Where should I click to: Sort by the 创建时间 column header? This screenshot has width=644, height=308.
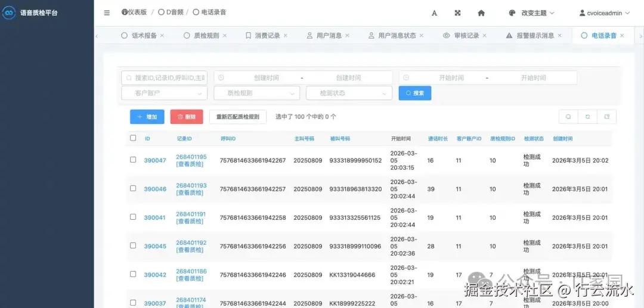pyautogui.click(x=562, y=139)
